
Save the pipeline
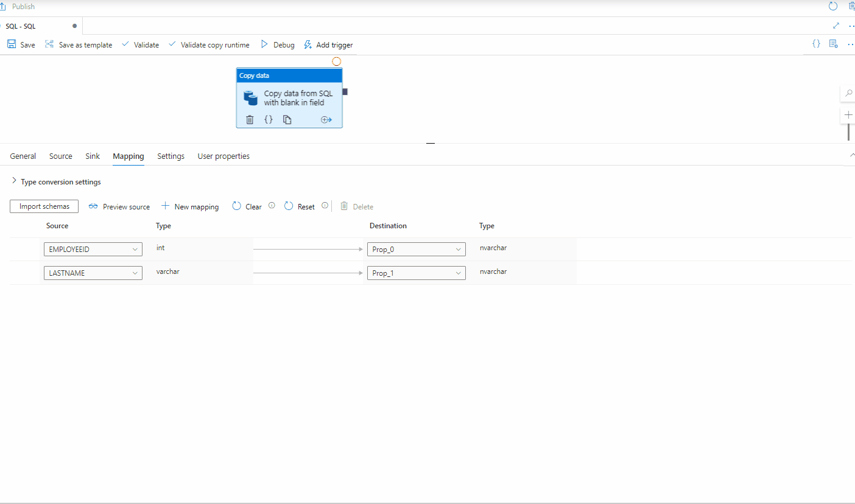21,44
